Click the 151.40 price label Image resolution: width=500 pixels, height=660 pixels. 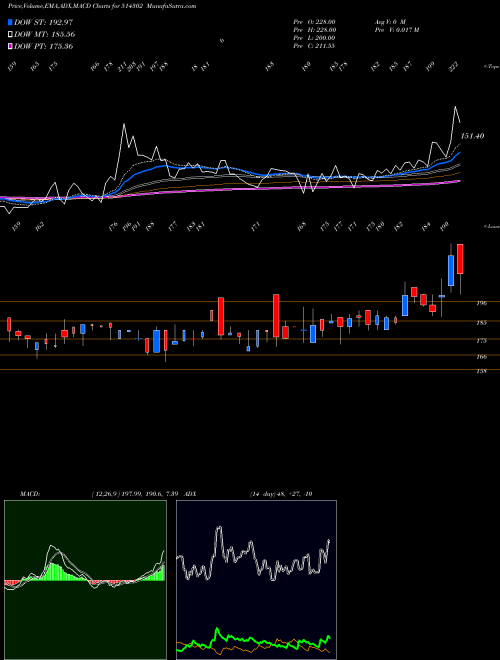coord(472,136)
